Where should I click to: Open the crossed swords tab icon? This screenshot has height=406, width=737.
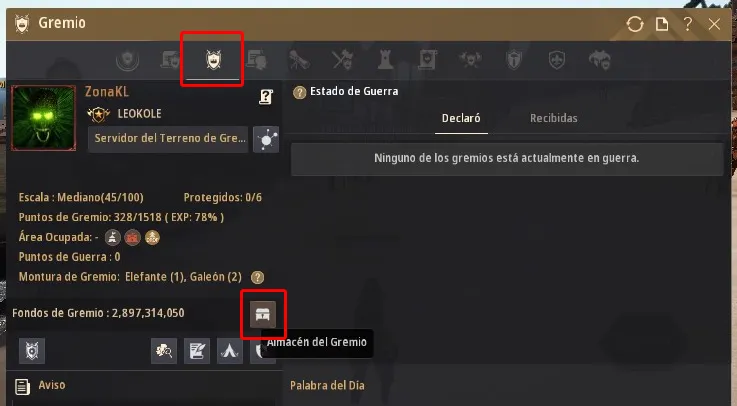[x=342, y=60]
